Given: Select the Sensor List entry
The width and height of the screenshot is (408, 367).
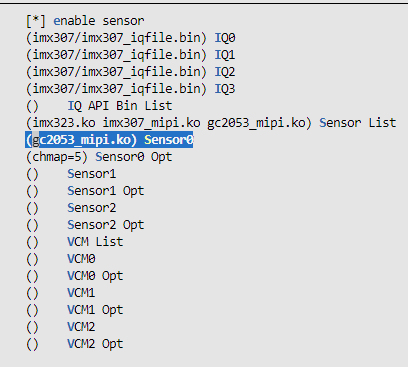Looking at the screenshot, I should click(211, 123).
